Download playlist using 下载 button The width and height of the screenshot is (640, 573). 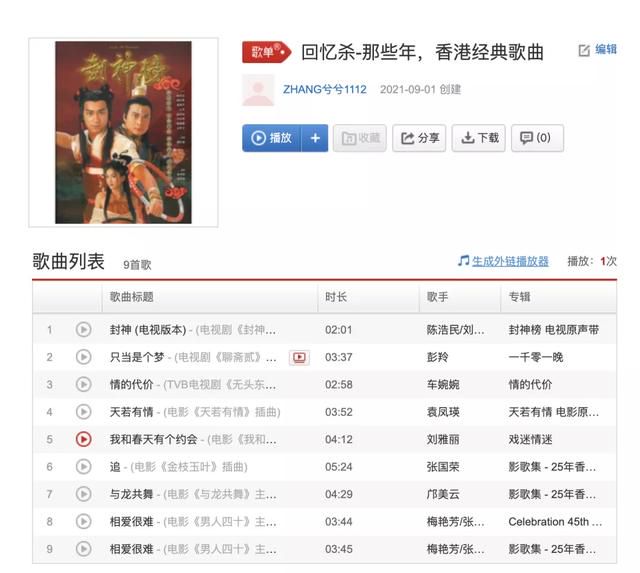click(x=479, y=138)
